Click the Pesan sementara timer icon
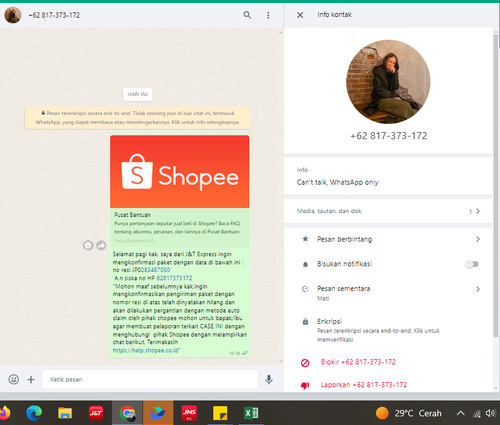Viewport: 500px width, 425px height. [305, 289]
